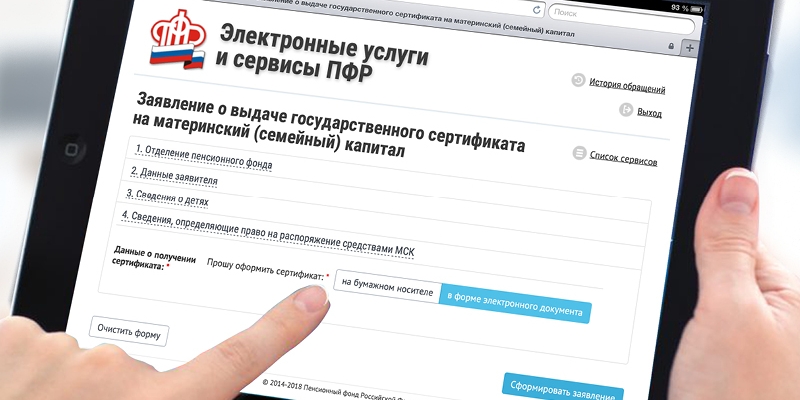Click the history clock icon

coord(578,80)
